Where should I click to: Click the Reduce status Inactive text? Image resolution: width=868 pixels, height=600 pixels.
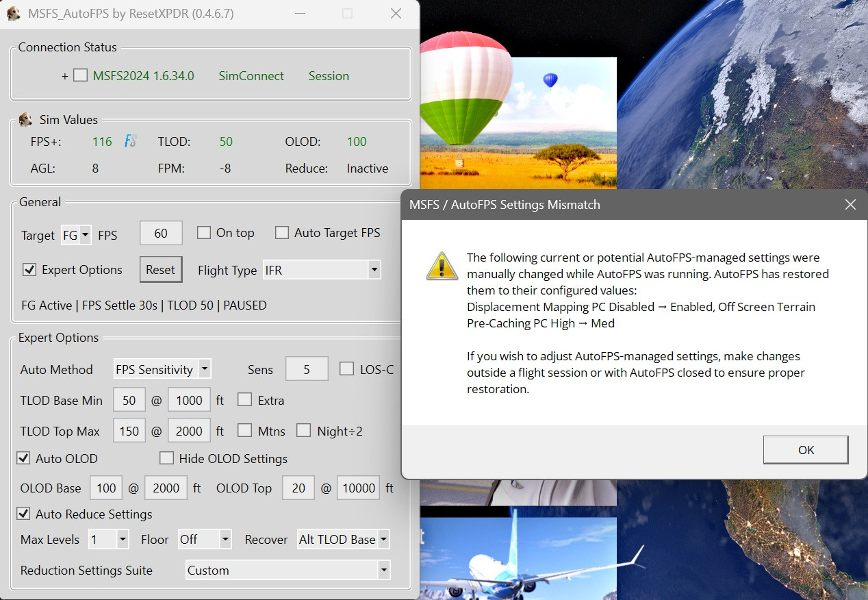click(x=368, y=168)
